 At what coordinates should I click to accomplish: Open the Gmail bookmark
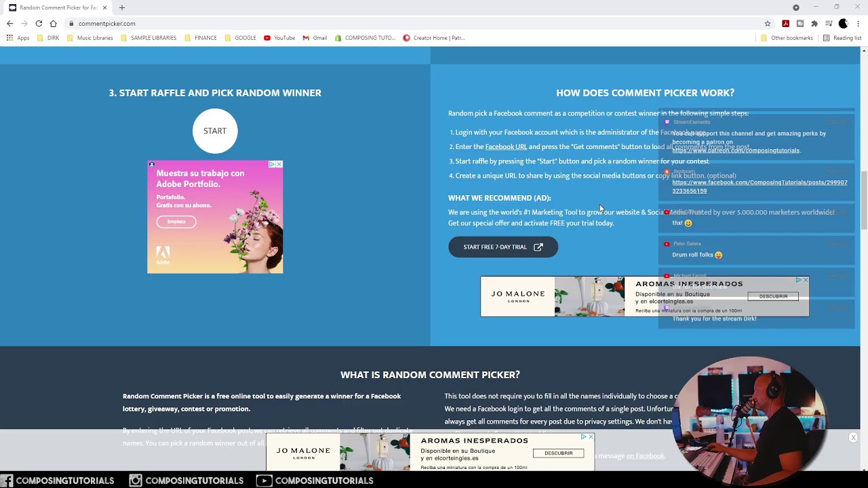point(315,38)
